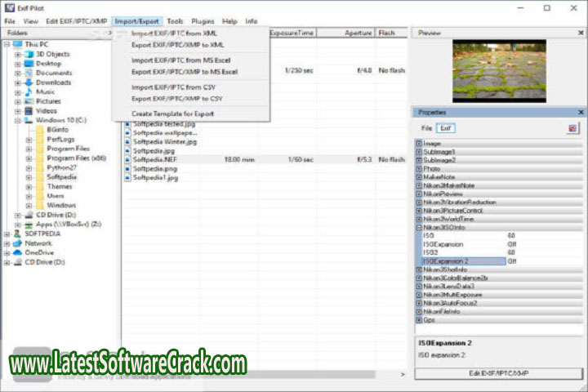
Task: Click the Softpedia.png file icon
Action: 127,169
